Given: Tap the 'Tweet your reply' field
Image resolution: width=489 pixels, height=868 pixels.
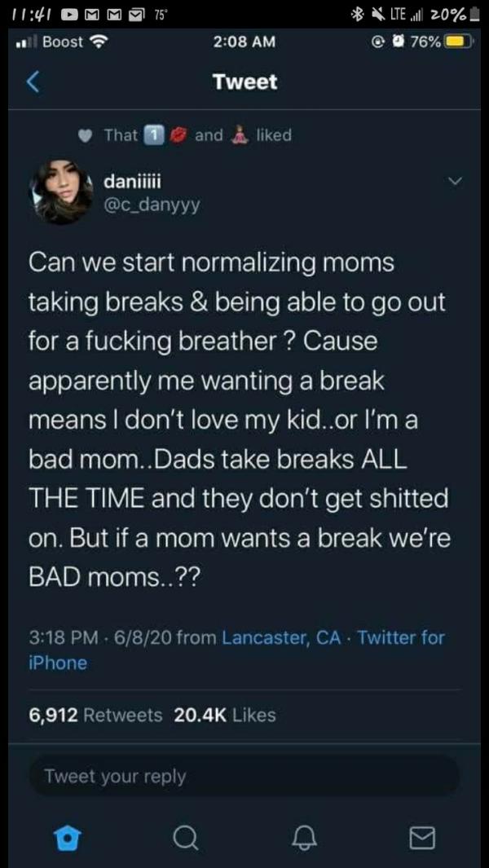Looking at the screenshot, I should tap(244, 776).
